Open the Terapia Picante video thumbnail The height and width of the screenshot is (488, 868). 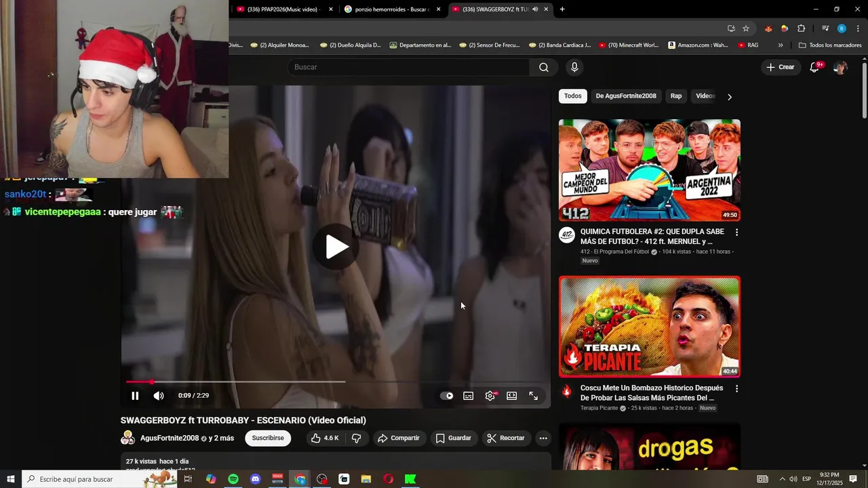click(650, 327)
